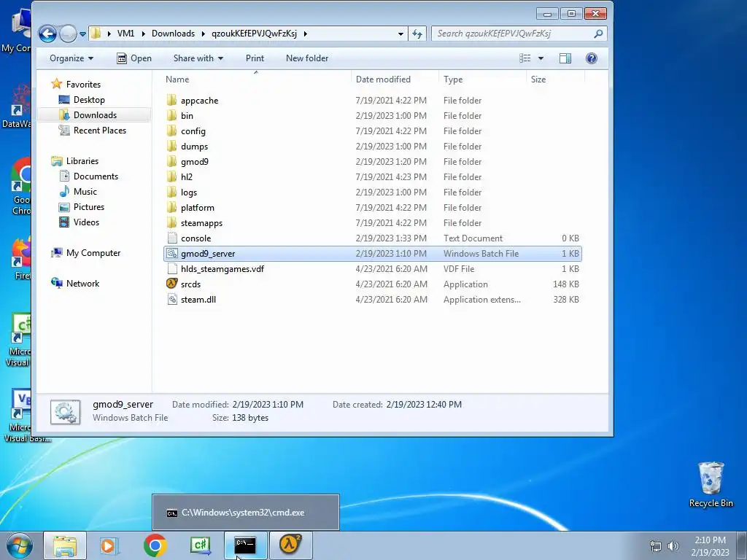Select Libraries in the navigation pane
This screenshot has height=560, width=747.
coord(82,161)
